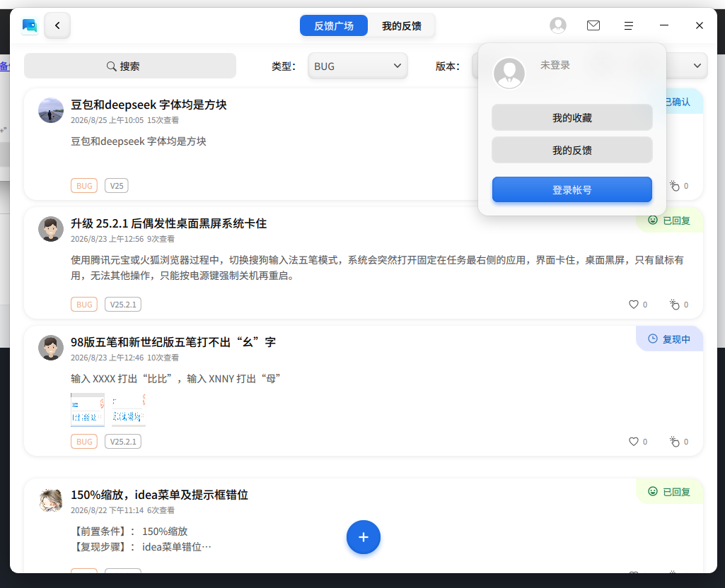Viewport: 725px width, 588px height.
Task: Click the BUG tag on the 98版五笔 post
Action: pos(84,442)
